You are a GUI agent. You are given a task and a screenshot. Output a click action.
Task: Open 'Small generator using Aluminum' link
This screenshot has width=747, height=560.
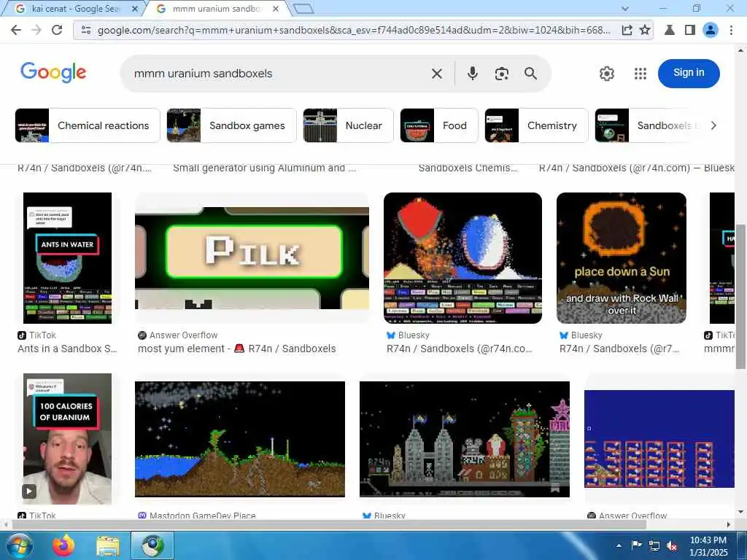click(x=264, y=168)
